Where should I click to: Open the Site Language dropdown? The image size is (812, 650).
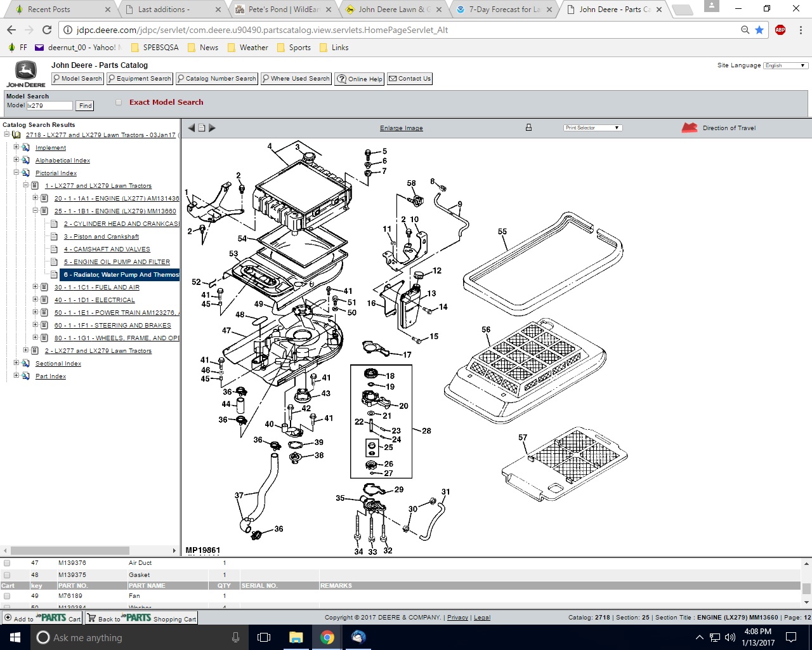tap(785, 65)
